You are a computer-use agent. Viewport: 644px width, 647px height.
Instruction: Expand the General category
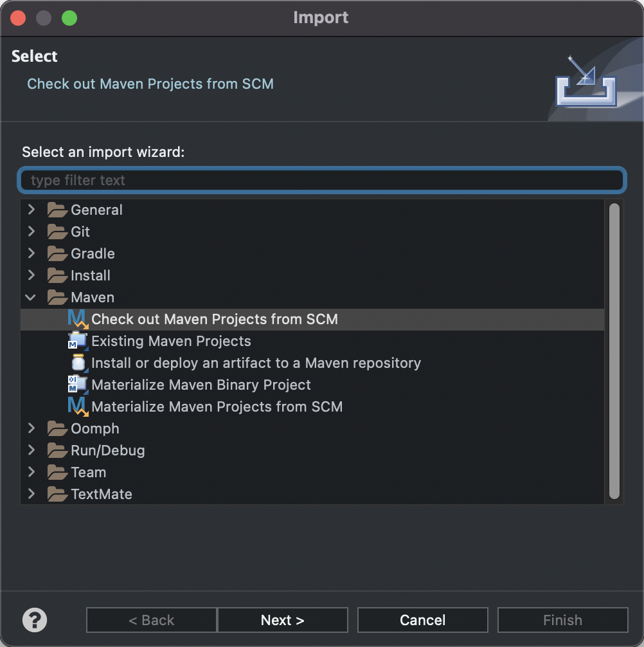click(31, 210)
